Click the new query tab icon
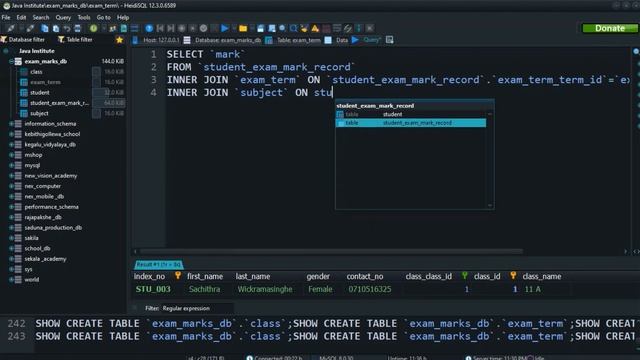640x360 pixels. pyautogui.click(x=389, y=40)
